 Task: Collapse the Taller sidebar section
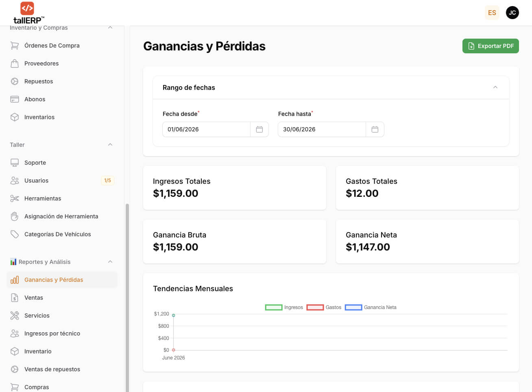click(110, 145)
